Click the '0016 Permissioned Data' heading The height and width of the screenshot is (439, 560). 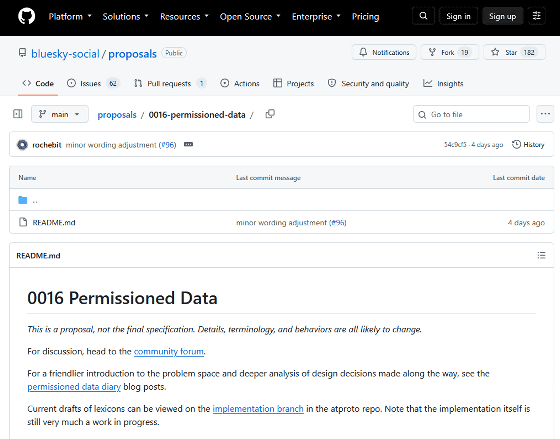pyautogui.click(x=122, y=298)
